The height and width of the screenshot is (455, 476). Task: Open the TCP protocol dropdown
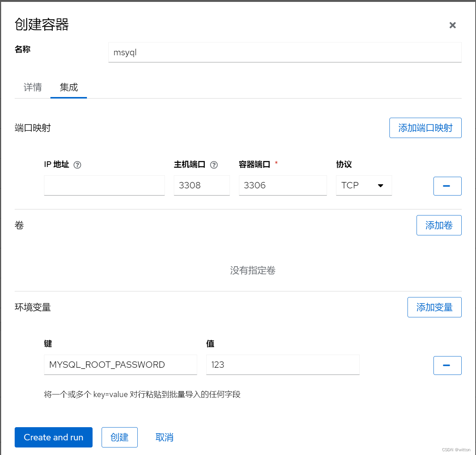[363, 185]
